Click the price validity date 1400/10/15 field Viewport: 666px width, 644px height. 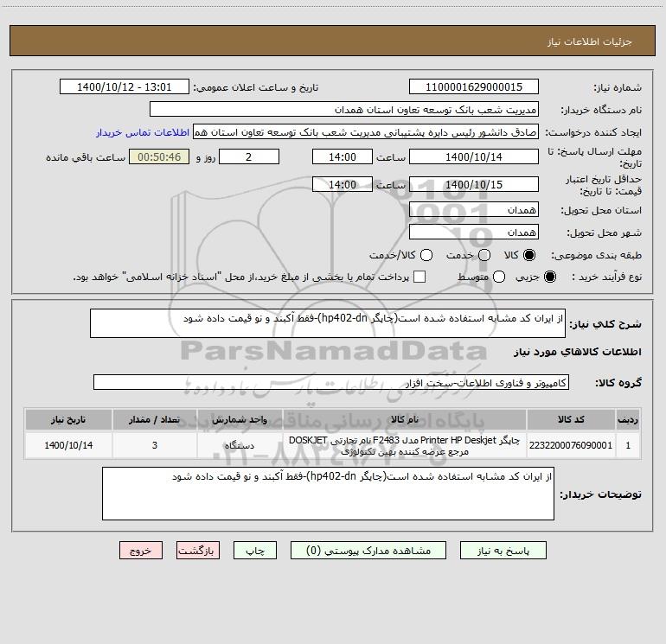(474, 184)
